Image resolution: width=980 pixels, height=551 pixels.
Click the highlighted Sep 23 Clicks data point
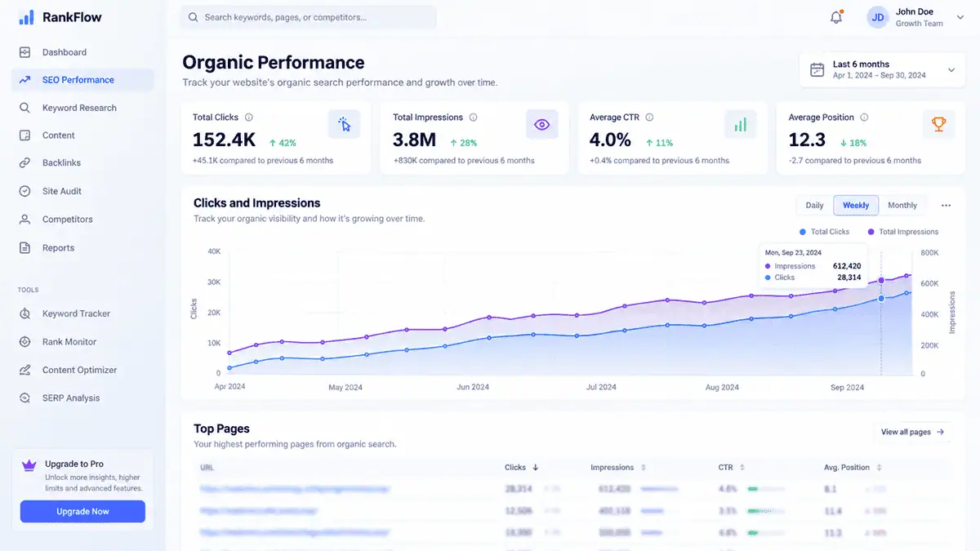click(881, 299)
